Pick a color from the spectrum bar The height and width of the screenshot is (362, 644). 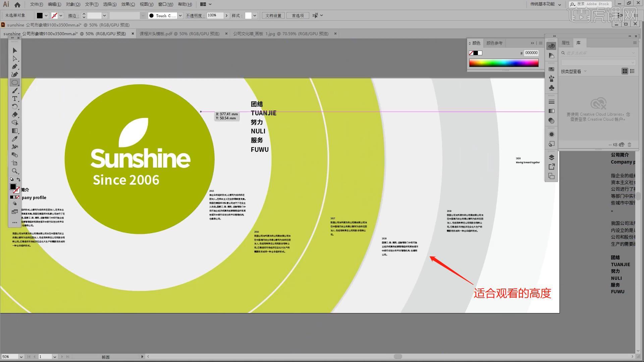coord(503,63)
